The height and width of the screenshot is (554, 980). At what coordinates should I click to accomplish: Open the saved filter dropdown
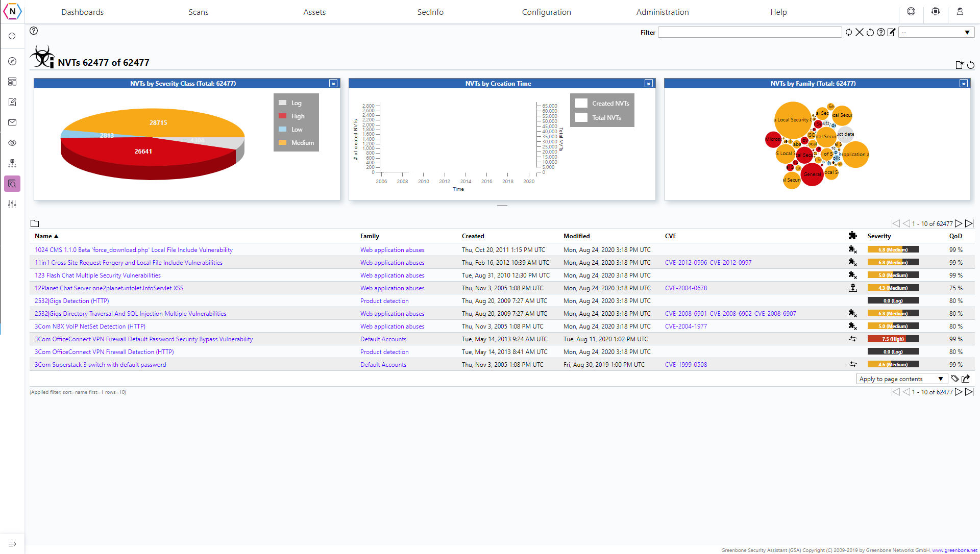click(x=936, y=32)
